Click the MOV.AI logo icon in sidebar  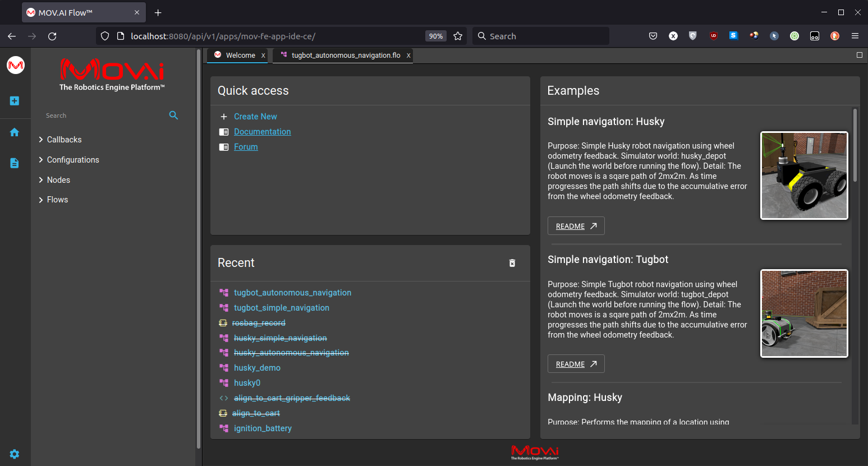click(x=16, y=65)
